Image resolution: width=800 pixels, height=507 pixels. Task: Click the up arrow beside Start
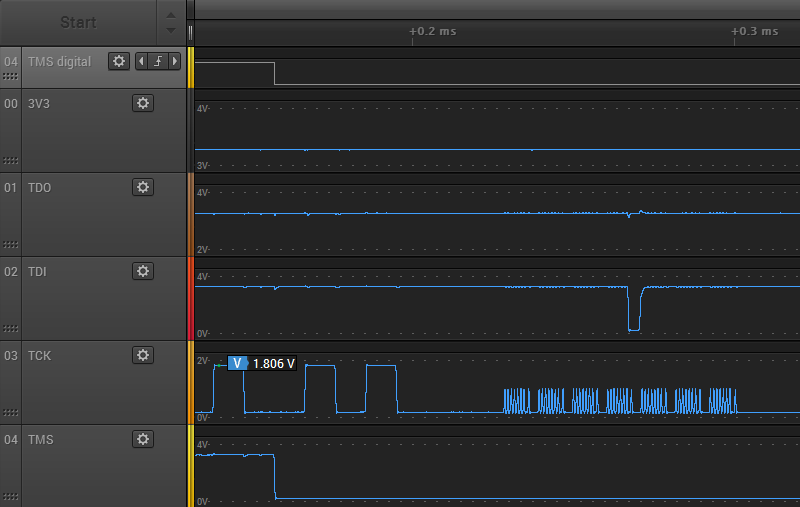click(x=171, y=15)
